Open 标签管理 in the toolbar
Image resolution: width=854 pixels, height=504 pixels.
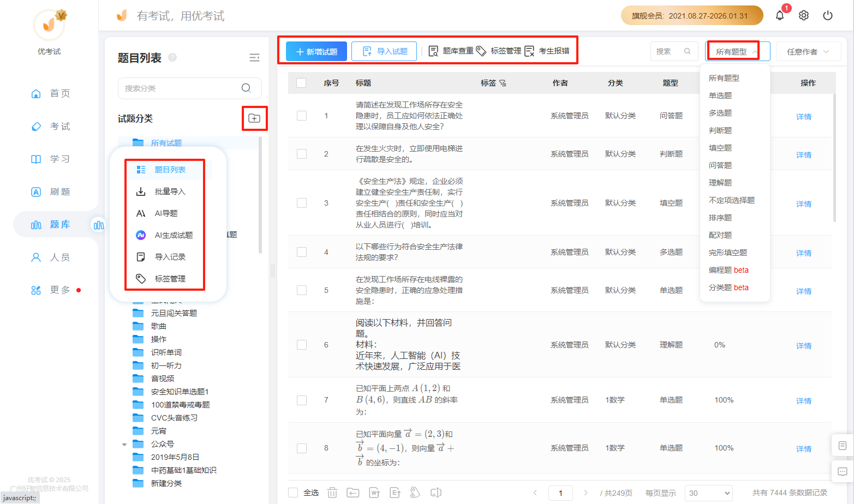tap(499, 51)
